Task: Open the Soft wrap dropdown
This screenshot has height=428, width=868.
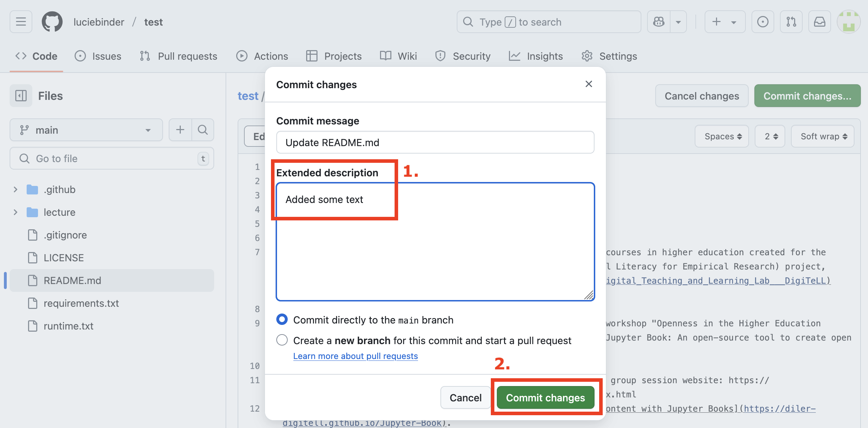Action: (823, 136)
